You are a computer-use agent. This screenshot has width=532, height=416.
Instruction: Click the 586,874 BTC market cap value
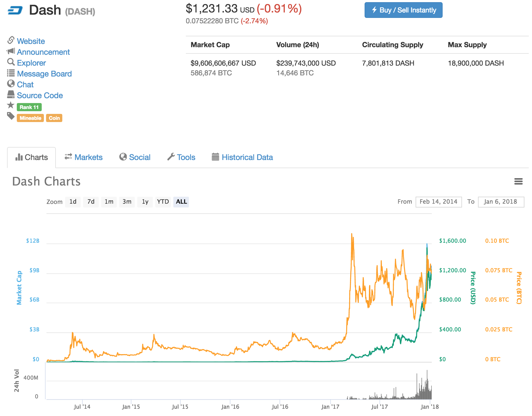pos(211,73)
